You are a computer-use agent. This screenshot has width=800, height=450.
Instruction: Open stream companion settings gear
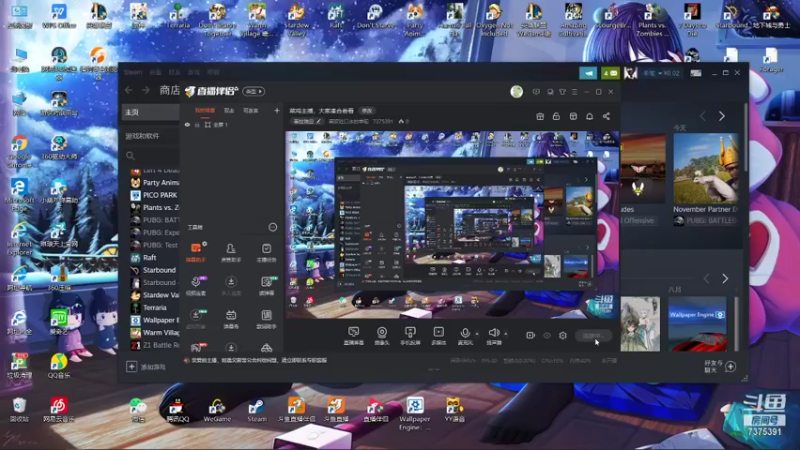563,336
